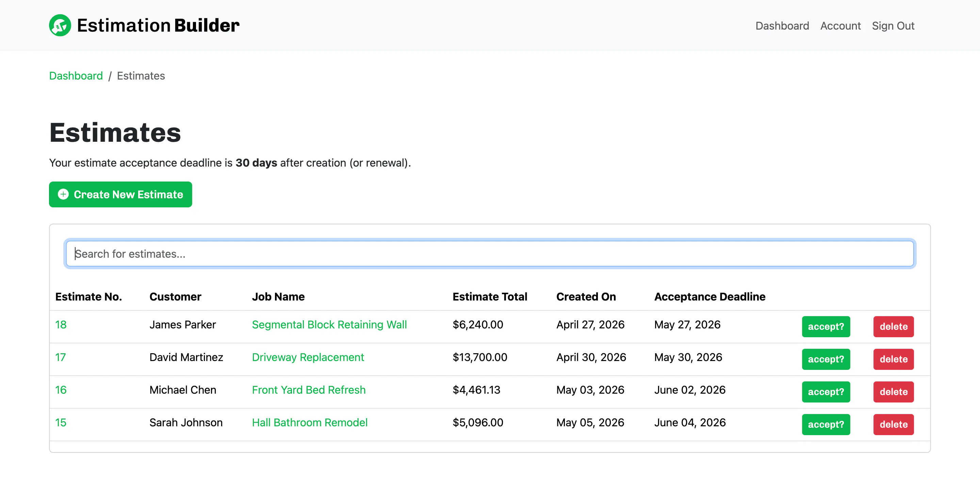Open Front Yard Bed Refresh job

309,390
